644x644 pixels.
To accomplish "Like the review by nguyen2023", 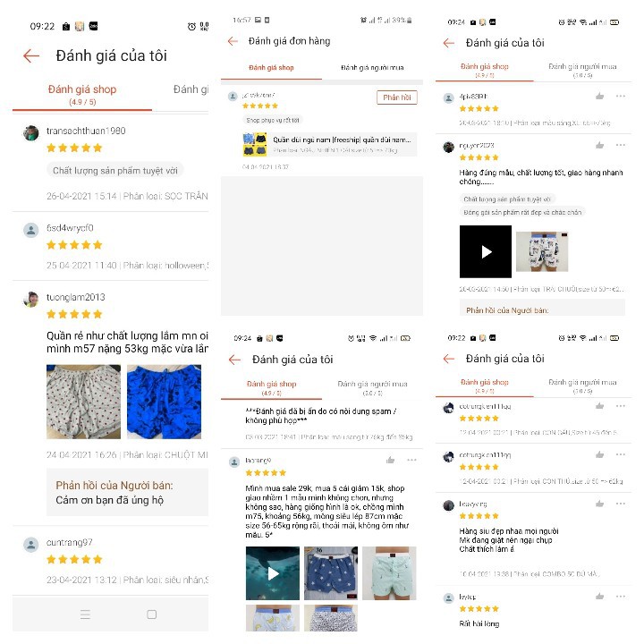I will pyautogui.click(x=599, y=146).
